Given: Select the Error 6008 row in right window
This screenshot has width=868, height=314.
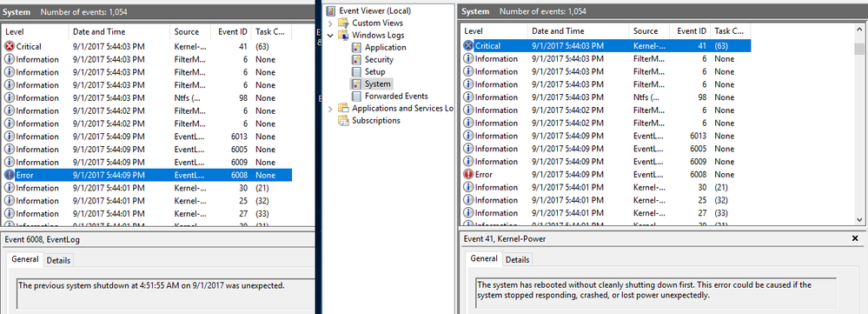Looking at the screenshot, I should [x=606, y=174].
